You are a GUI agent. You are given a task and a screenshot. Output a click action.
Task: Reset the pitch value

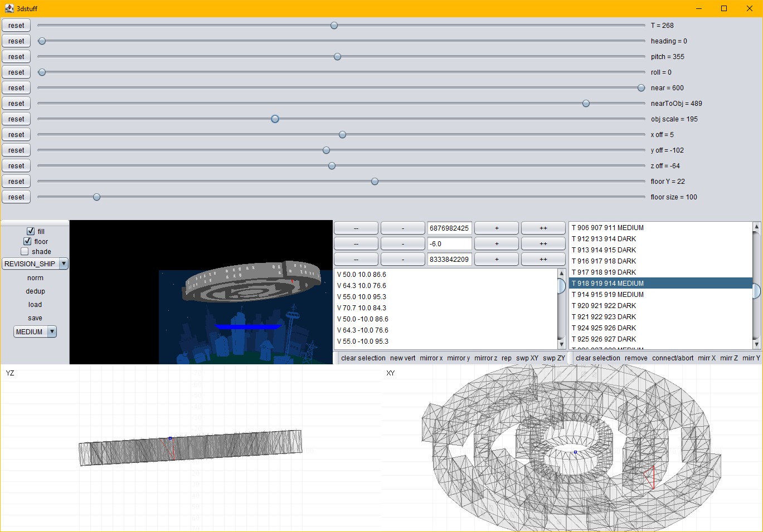click(16, 57)
